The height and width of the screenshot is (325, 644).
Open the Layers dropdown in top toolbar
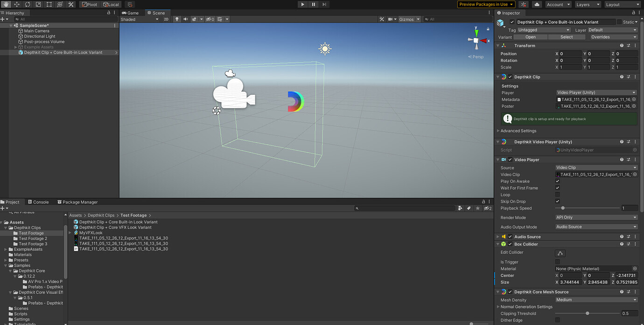point(587,4)
